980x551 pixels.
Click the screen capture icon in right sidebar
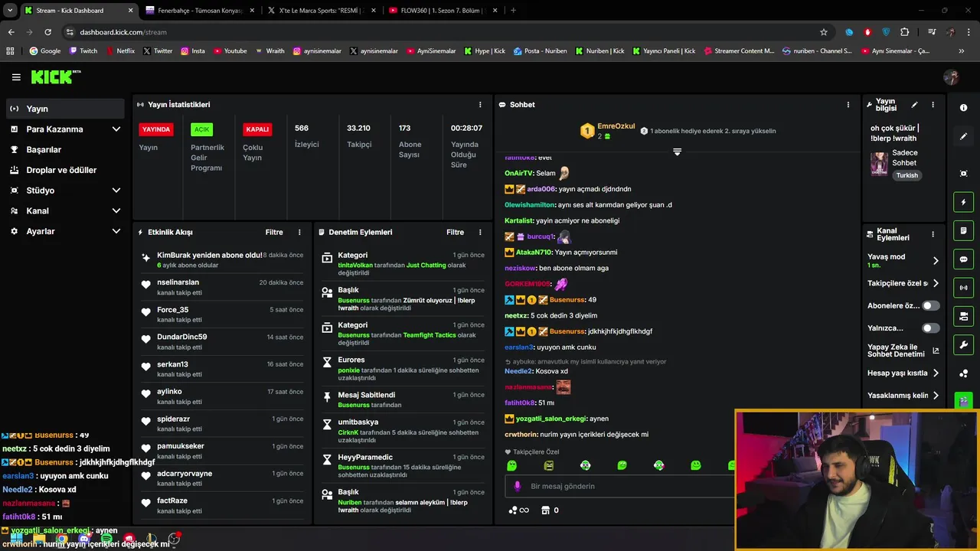(x=963, y=174)
